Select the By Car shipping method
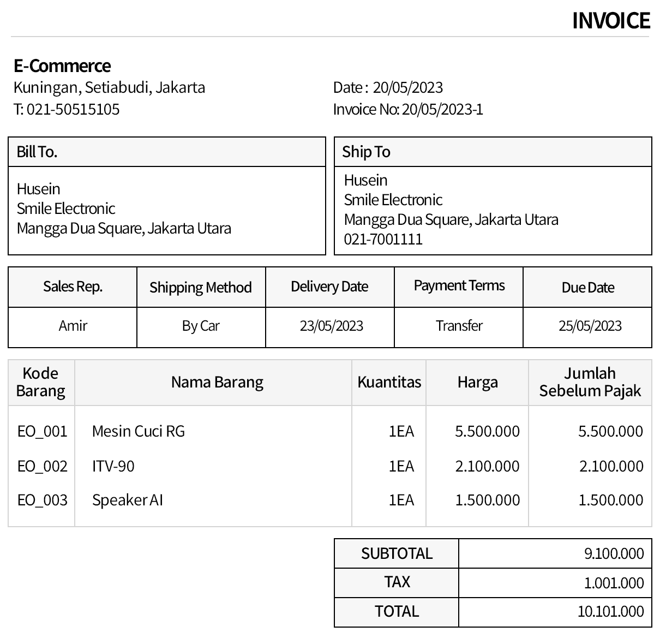This screenshot has height=644, width=660. point(201,326)
